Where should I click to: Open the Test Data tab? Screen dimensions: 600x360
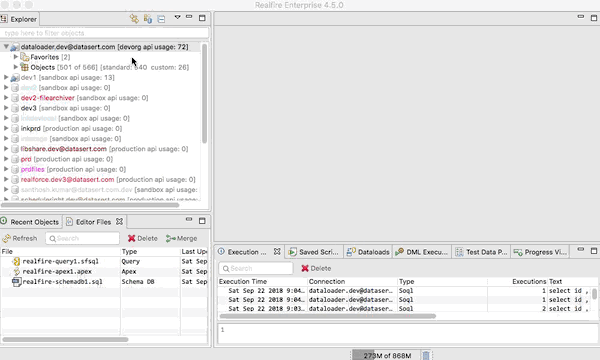pos(481,252)
